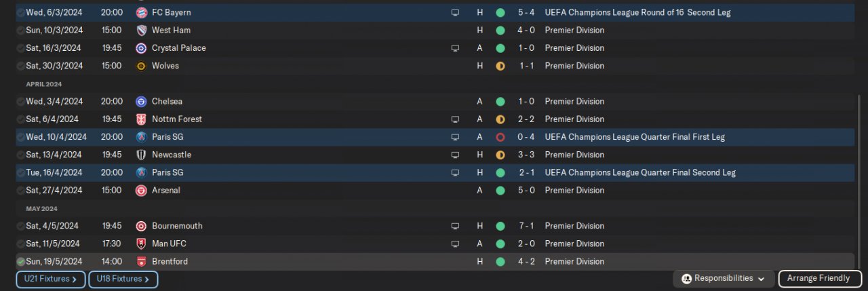Toggle the checkmark beside Sun, 19/5/2024
The image size is (868, 291).
point(21,262)
